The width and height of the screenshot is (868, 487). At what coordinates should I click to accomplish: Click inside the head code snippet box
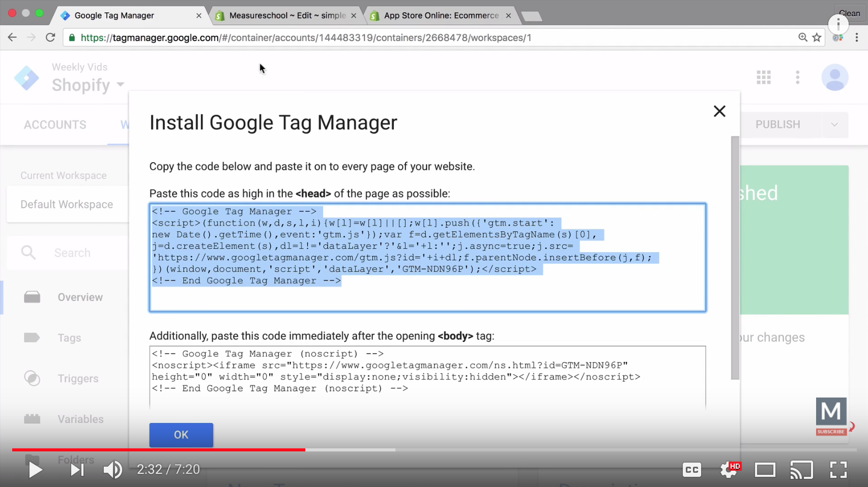click(427, 258)
